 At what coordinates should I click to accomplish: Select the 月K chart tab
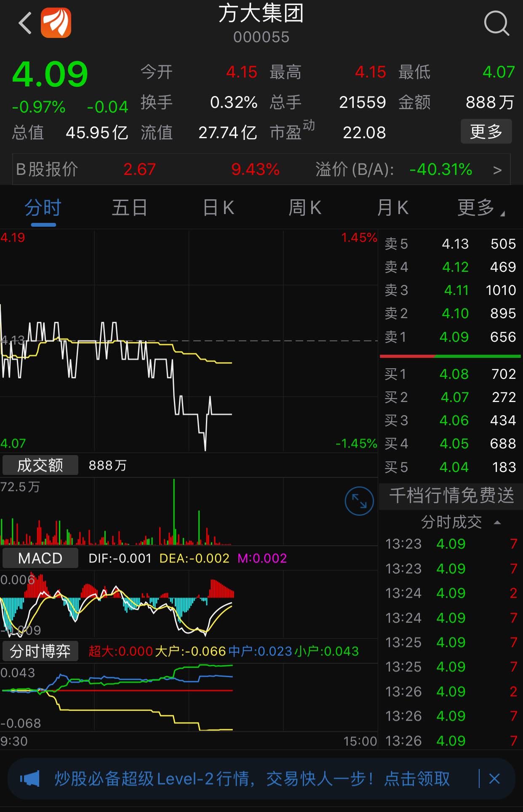coord(392,208)
